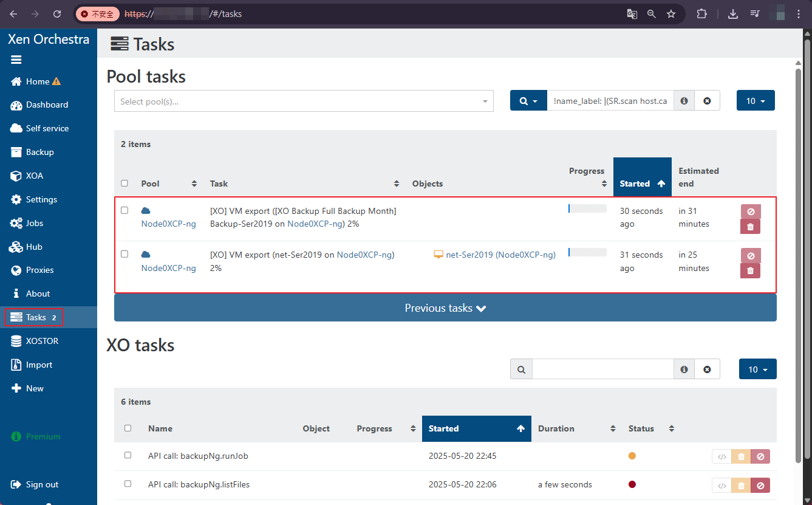The height and width of the screenshot is (505, 812).
Task: Open Node0XCP-ng pool link in net-Ser2019 row
Action: click(x=168, y=268)
